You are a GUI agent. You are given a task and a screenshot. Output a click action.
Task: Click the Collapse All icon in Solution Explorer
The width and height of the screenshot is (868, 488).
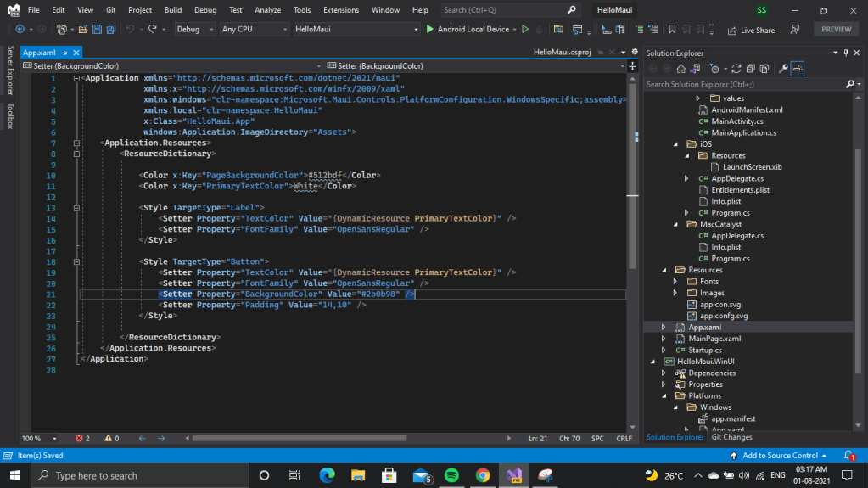[x=752, y=69]
